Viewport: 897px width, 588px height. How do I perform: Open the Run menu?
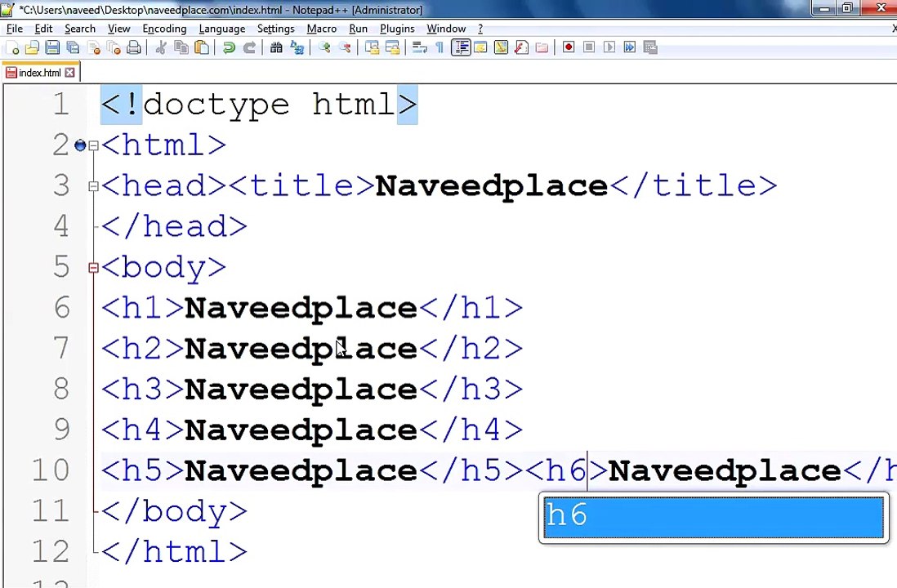coord(358,29)
